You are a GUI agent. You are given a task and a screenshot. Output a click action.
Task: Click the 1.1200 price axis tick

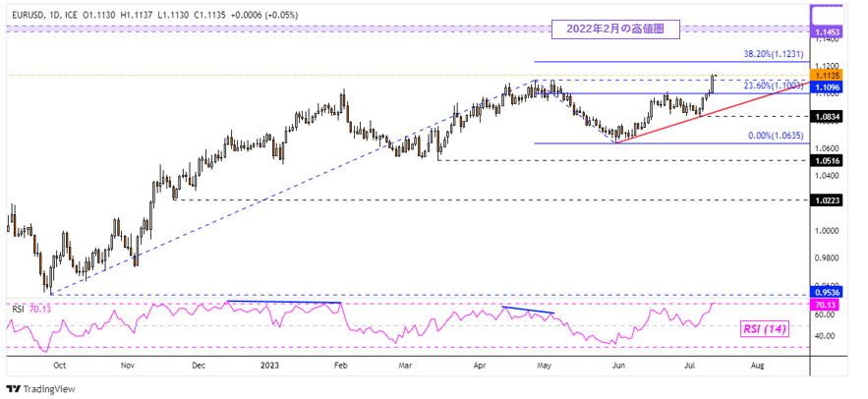tap(826, 65)
